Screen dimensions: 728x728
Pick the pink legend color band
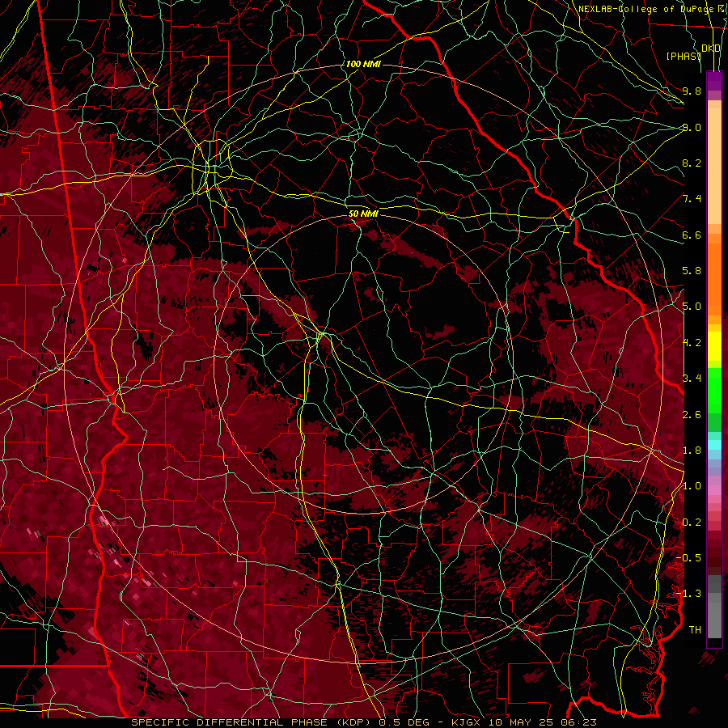pyautogui.click(x=714, y=490)
